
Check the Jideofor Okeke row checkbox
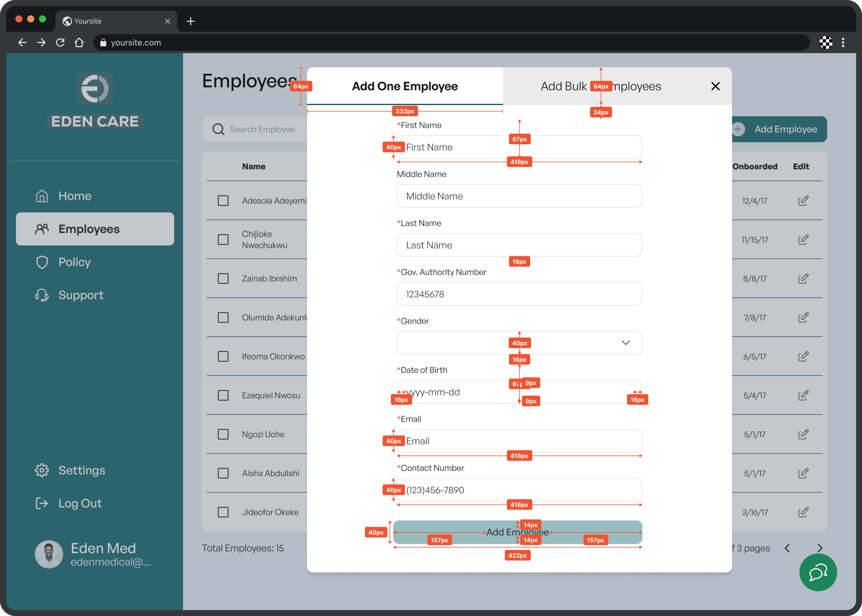pyautogui.click(x=223, y=512)
